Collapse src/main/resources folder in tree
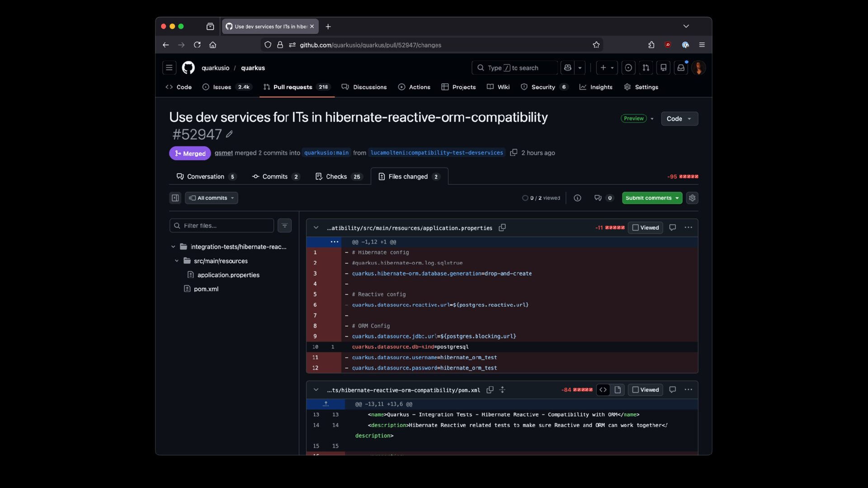Viewport: 868px width, 488px height. [x=177, y=261]
